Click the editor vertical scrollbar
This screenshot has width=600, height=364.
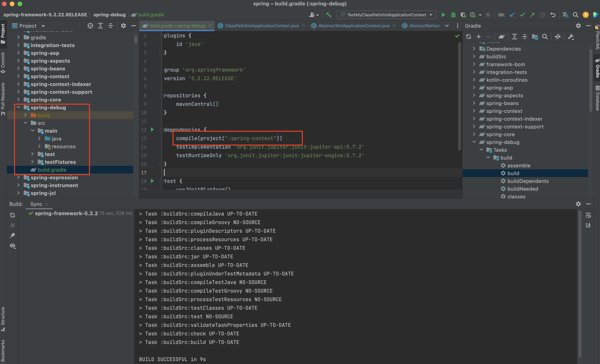(459, 96)
